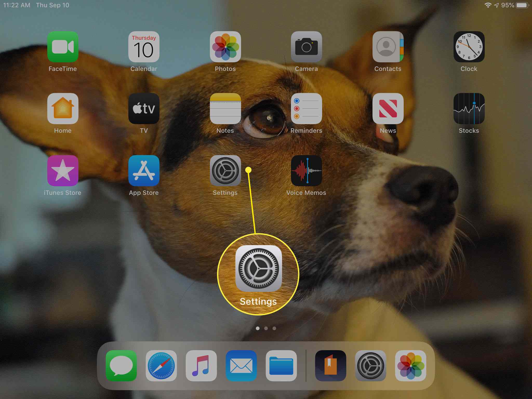Screen dimensions: 532x399
Task: Launch the Camera app
Action: point(306,47)
